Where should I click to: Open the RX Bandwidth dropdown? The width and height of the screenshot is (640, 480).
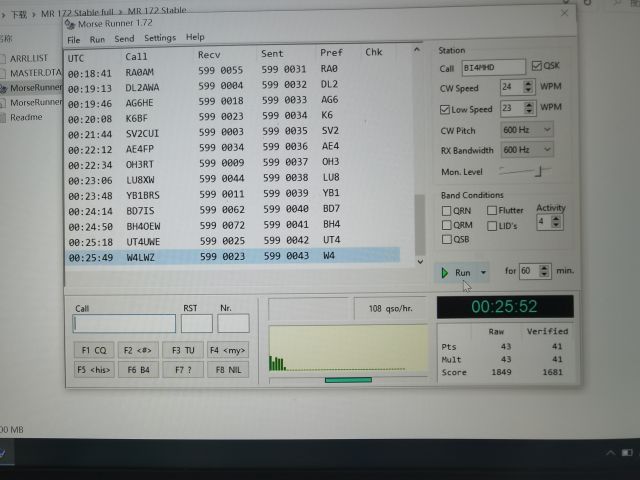coord(527,150)
